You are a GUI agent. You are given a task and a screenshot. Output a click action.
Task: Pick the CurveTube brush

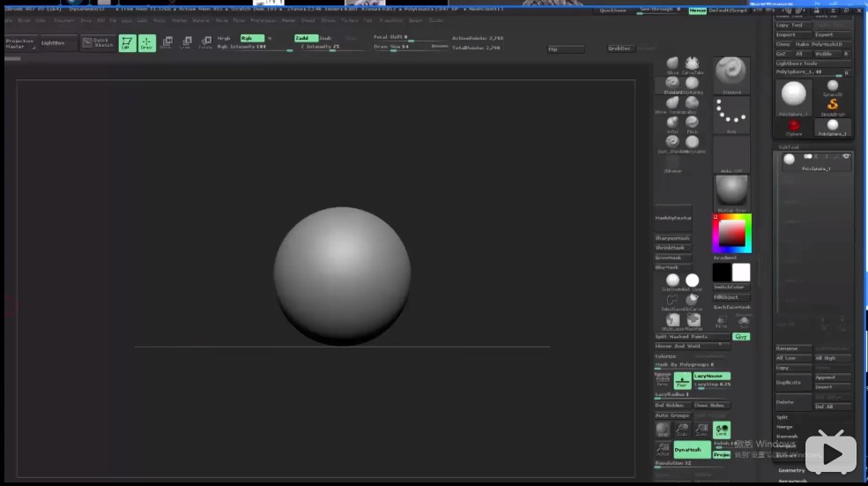click(x=693, y=64)
